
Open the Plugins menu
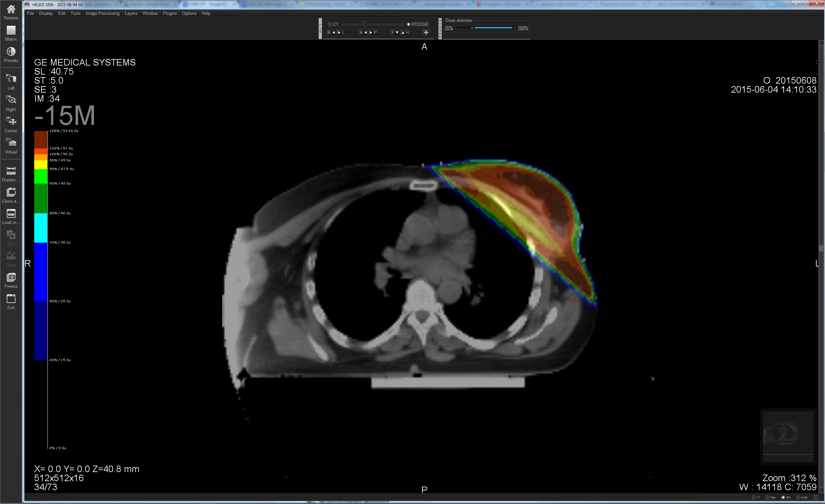(170, 13)
